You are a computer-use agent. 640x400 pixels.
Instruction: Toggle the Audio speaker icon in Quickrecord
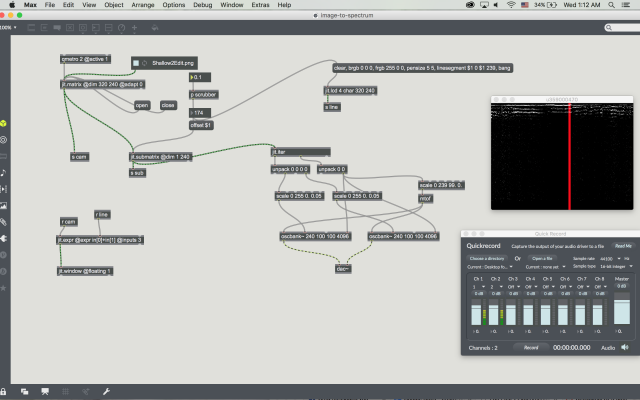[x=624, y=347]
